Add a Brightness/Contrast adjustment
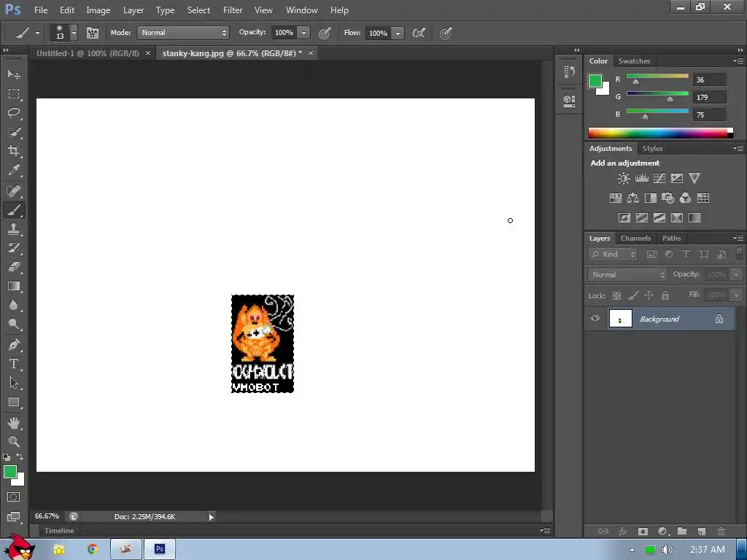 (x=623, y=179)
